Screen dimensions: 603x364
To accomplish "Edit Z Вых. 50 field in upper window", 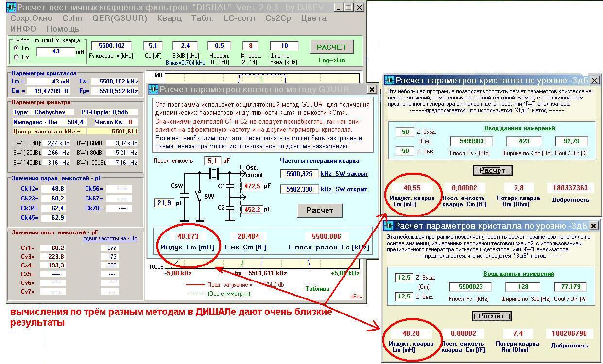I will [405, 151].
